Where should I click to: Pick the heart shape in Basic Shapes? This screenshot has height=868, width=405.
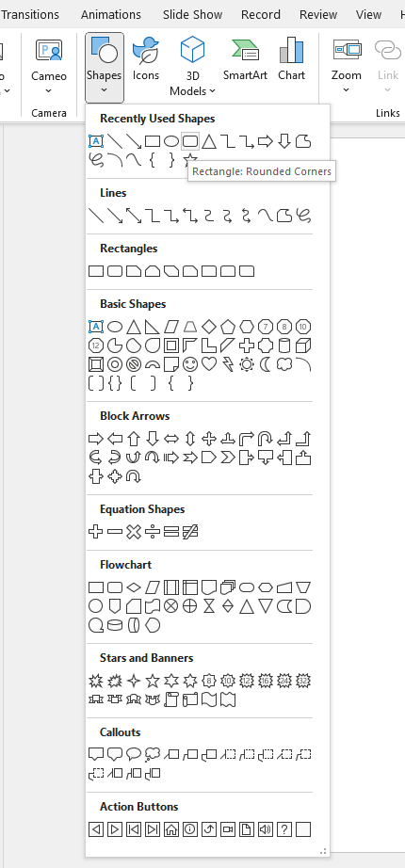(209, 363)
